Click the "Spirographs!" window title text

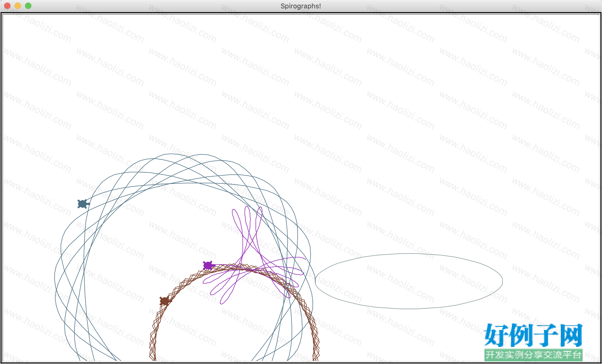(301, 6)
